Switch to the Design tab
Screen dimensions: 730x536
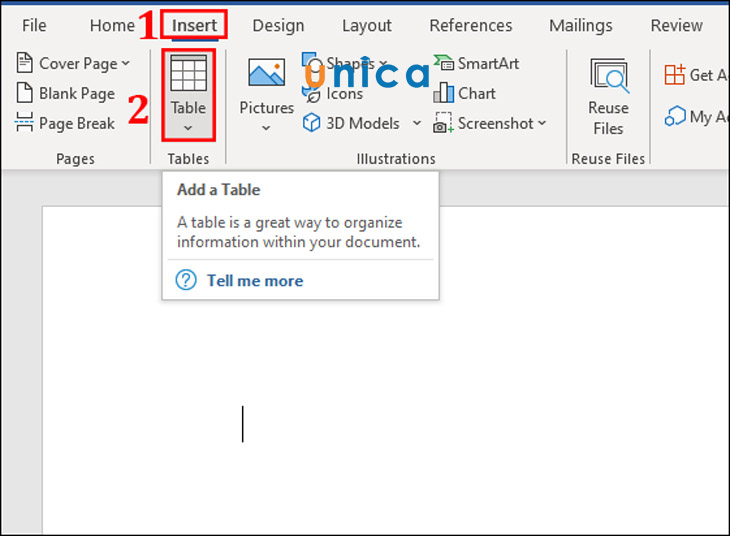[x=278, y=25]
